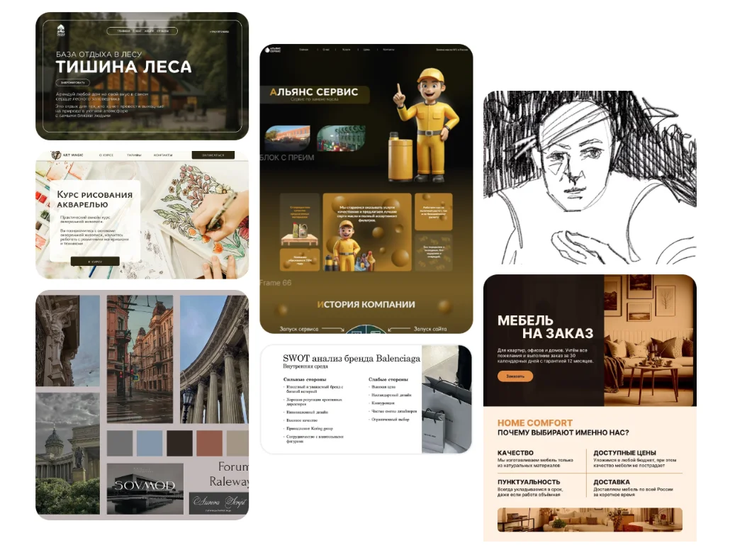Open the О курсе item in Art Magic nav

click(106, 155)
